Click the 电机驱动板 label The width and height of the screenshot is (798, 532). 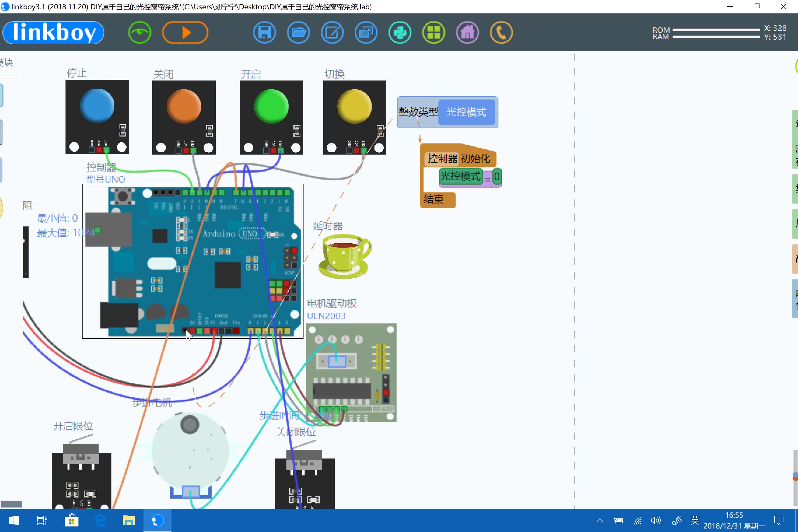332,303
